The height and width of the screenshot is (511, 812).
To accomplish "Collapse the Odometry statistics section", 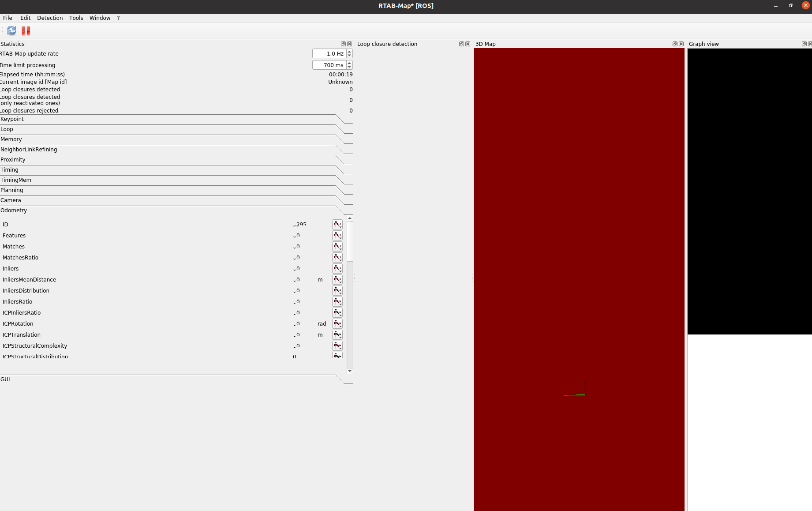I will pos(14,210).
